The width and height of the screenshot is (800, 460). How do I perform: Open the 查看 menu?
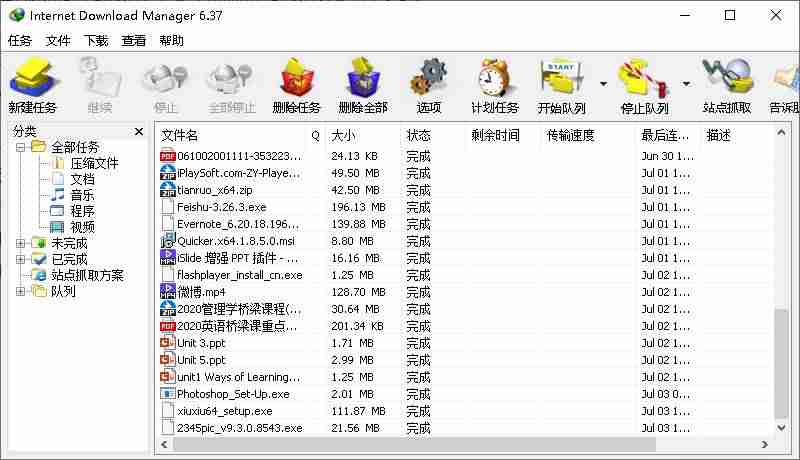pyautogui.click(x=134, y=41)
